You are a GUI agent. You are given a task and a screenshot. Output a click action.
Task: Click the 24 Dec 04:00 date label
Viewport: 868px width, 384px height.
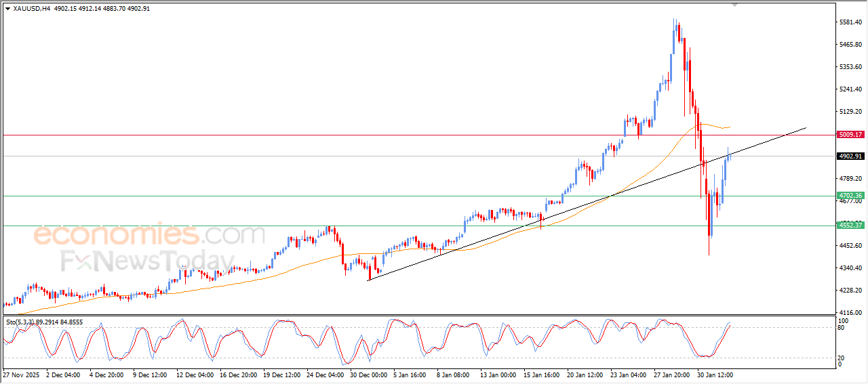tap(325, 375)
